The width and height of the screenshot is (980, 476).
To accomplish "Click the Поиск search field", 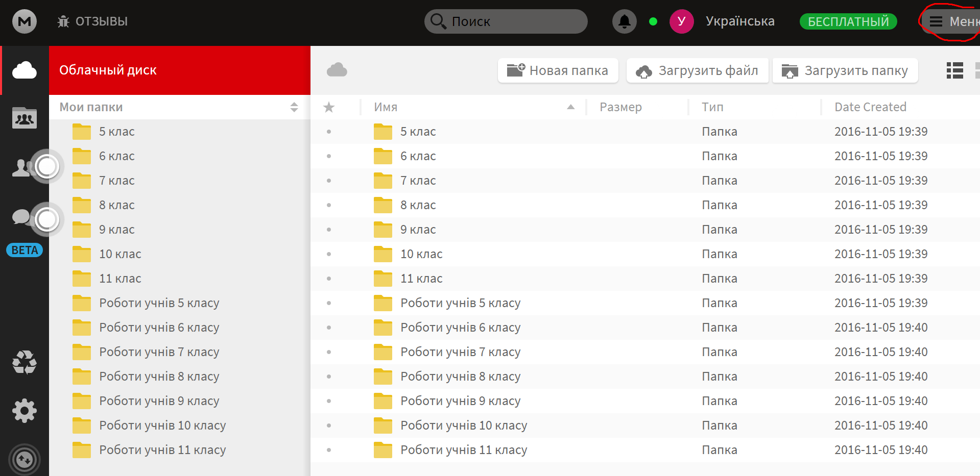I will point(506,21).
